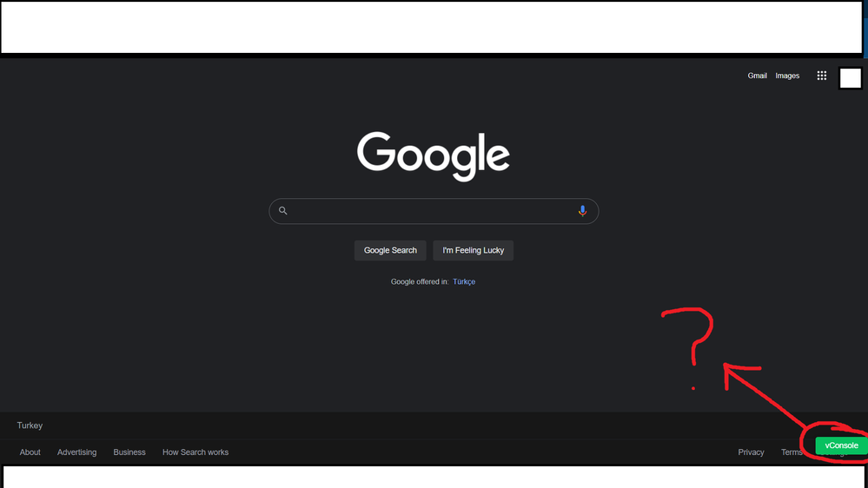Open the About footer link
Screen dimensions: 868x488
(x=30, y=452)
